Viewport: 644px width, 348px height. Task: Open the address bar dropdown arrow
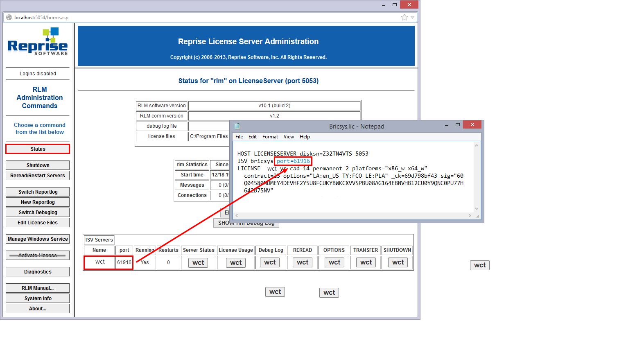[x=412, y=17]
